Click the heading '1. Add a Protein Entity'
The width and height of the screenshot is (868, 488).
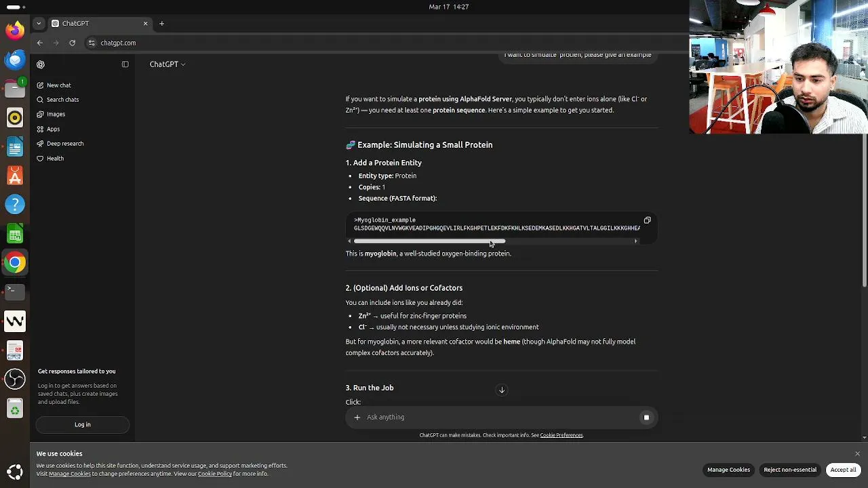click(384, 163)
